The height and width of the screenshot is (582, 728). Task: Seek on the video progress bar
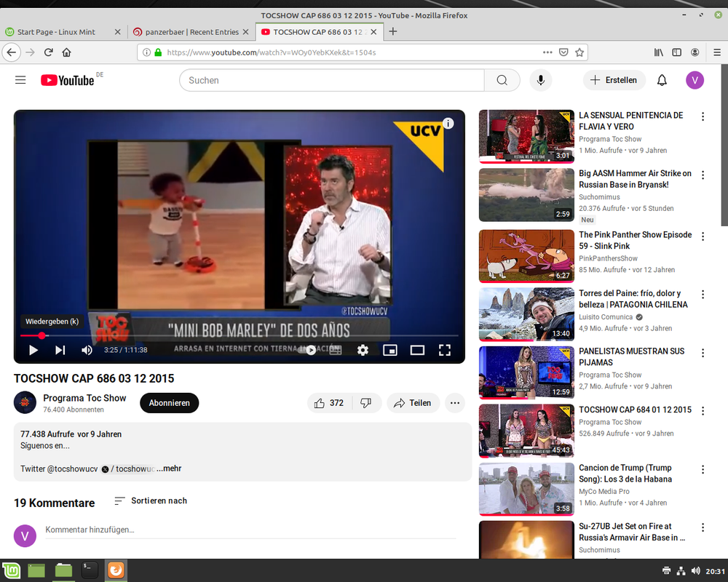pyautogui.click(x=239, y=335)
